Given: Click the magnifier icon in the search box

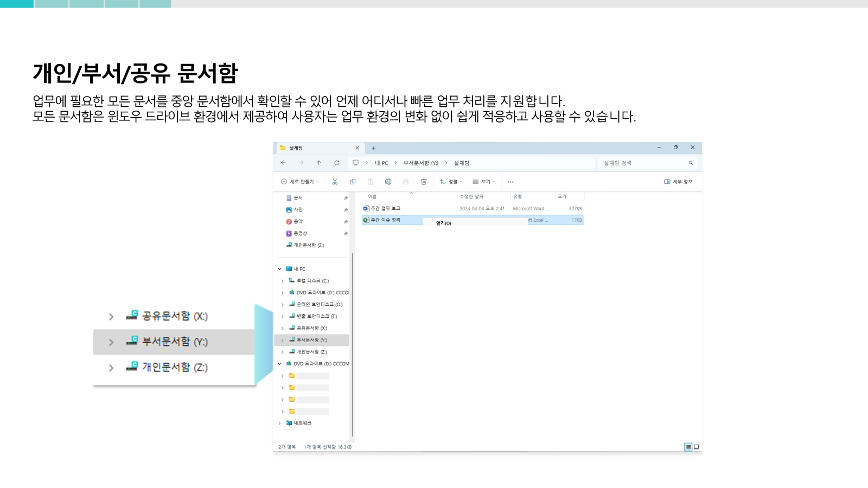Looking at the screenshot, I should coord(691,163).
